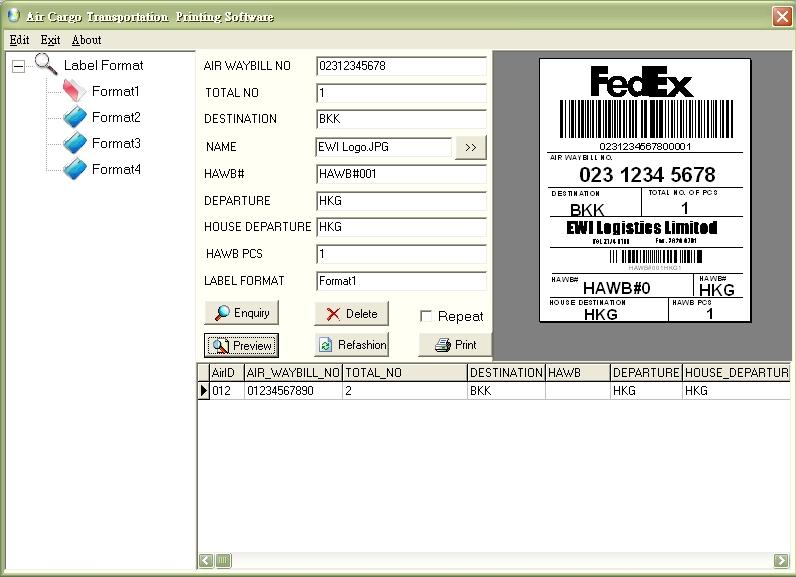Screen dimensions: 796x577
Task: Click the Print button
Action: (x=455, y=345)
